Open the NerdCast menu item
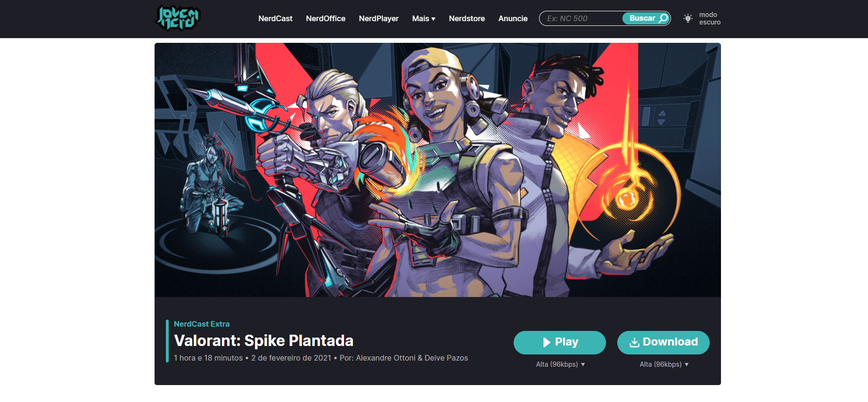 tap(275, 18)
